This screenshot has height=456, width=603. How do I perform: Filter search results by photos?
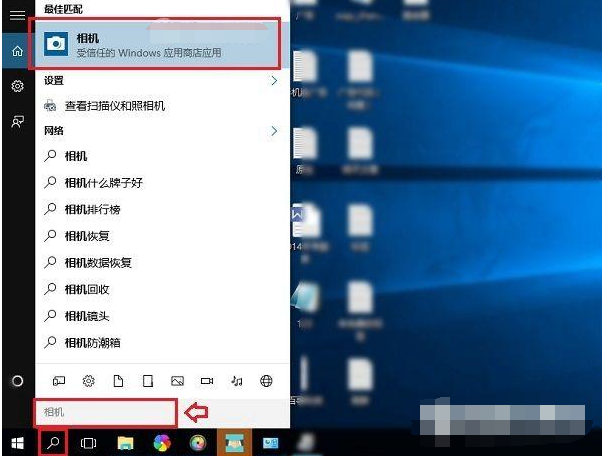pos(177,381)
